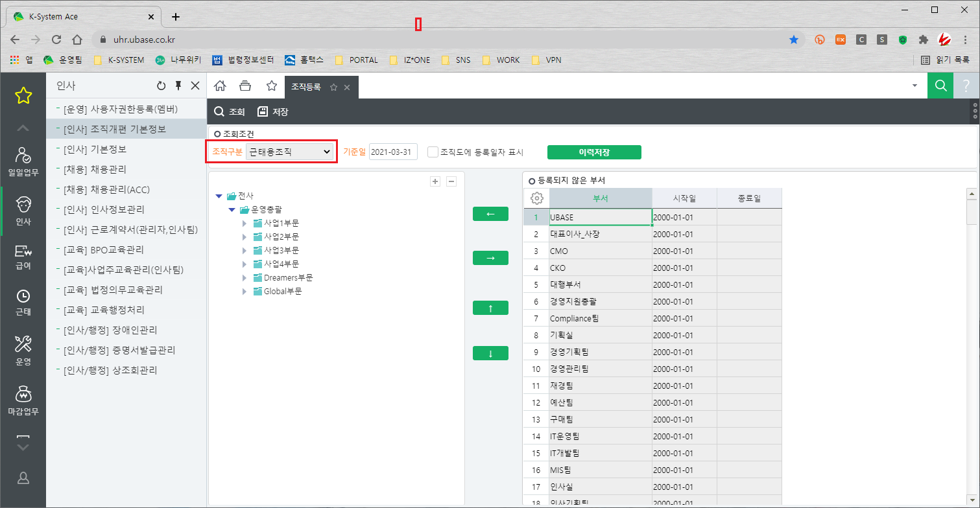Screen dimensions: 980x508
Task: Expand the 사업3부문 tree node
Action: pos(245,250)
